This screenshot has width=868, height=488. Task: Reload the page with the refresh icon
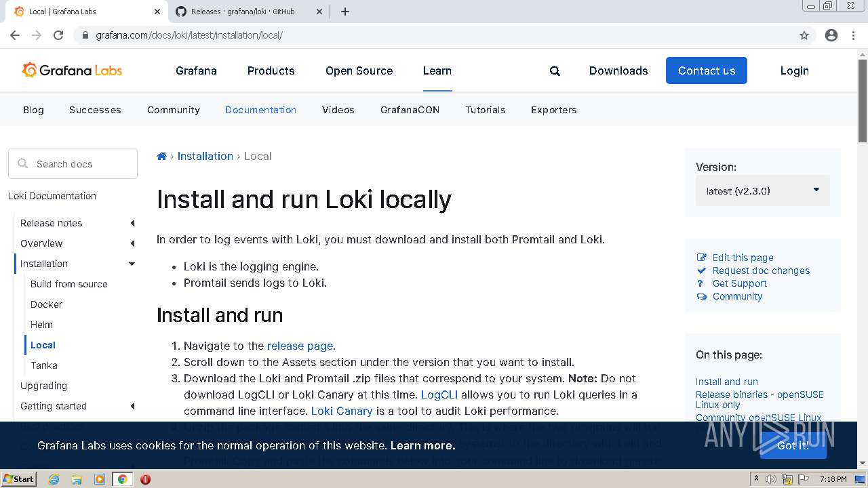[x=58, y=35]
